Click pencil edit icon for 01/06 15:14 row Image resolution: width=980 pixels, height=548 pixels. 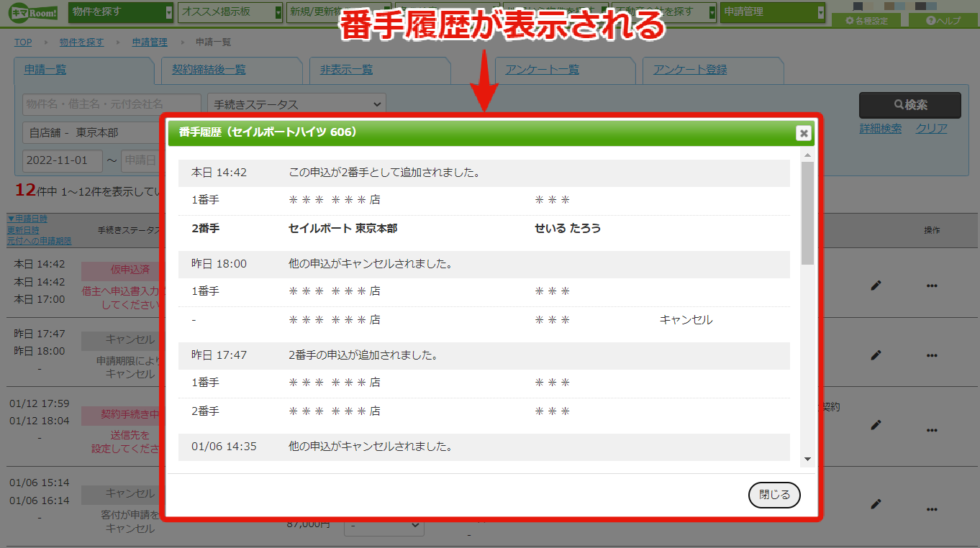(x=876, y=504)
